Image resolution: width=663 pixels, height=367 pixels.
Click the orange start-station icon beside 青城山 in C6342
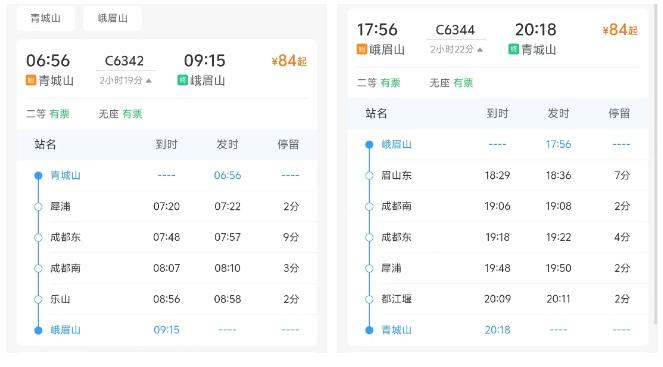31,80
